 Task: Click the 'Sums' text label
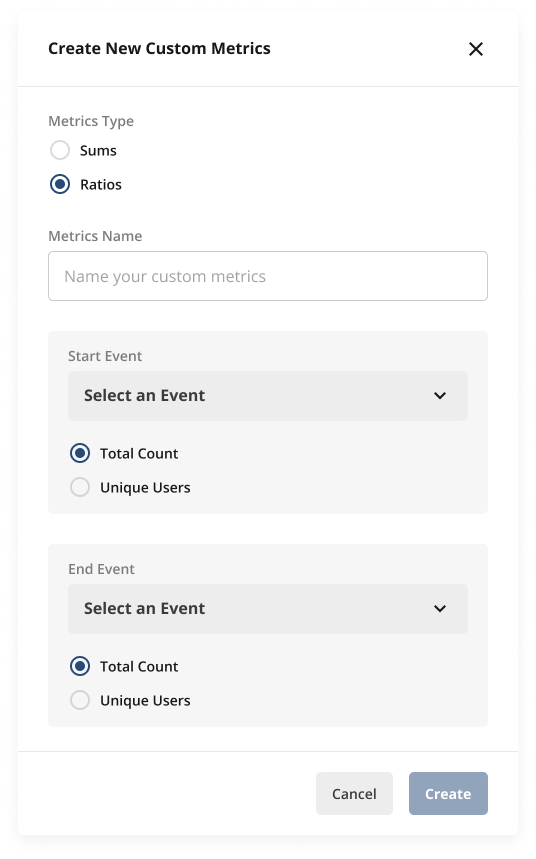98,151
